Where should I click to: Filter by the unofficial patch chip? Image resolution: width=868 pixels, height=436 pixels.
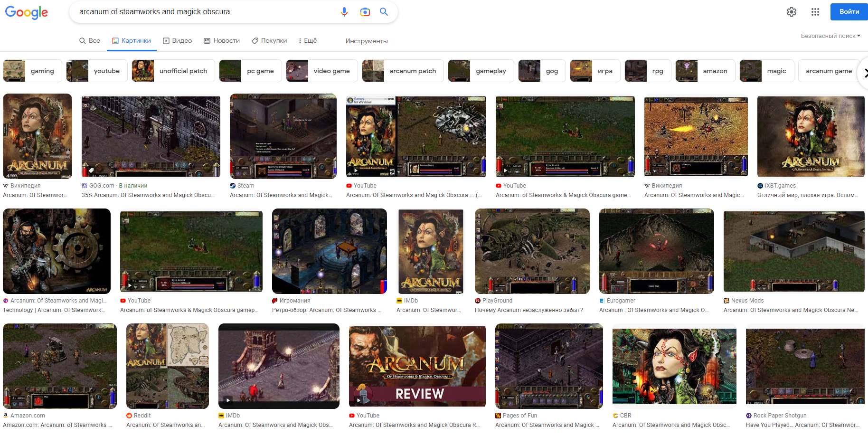(173, 71)
